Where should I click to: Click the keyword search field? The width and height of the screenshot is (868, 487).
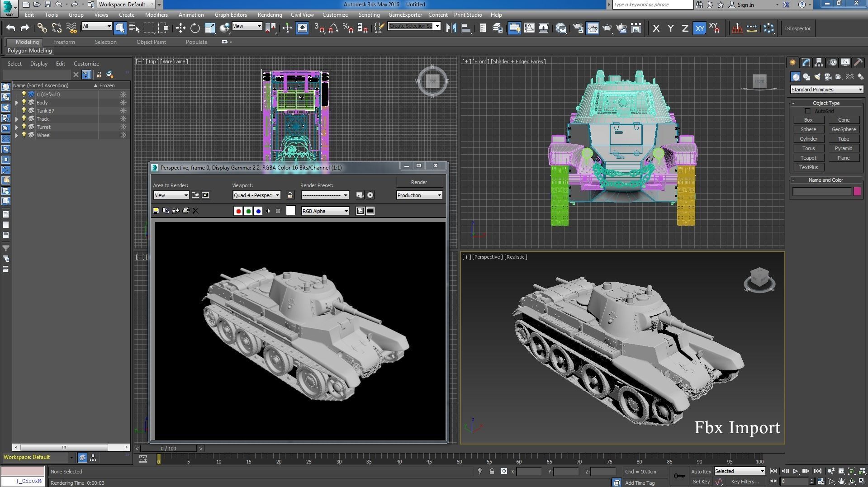pyautogui.click(x=652, y=5)
